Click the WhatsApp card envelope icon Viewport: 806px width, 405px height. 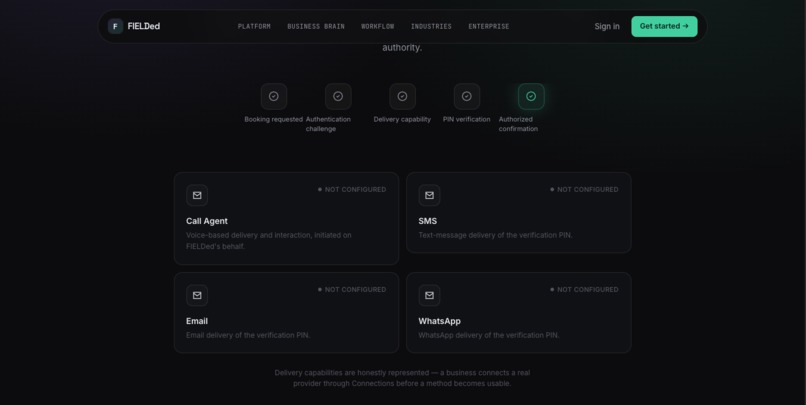pyautogui.click(x=429, y=295)
